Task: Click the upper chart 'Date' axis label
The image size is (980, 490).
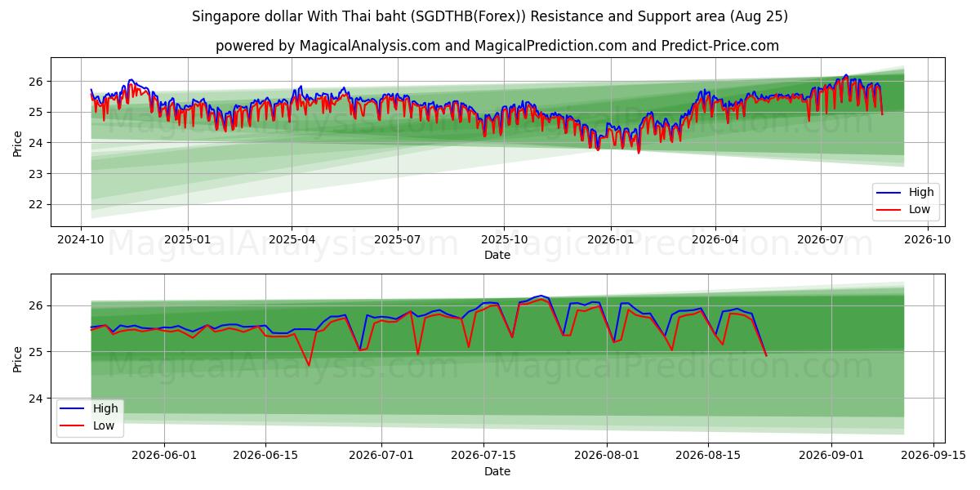Action: (497, 255)
